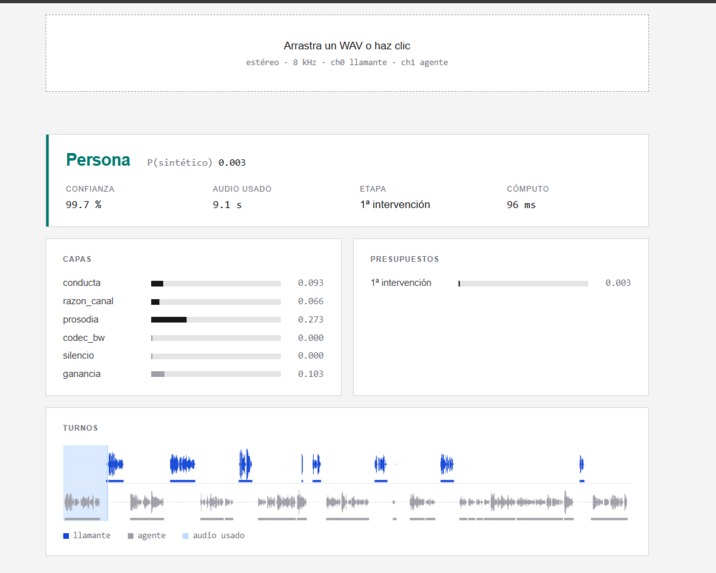Viewport: 716px width, 573px height.
Task: Click the 'llamante' legend label
Action: [x=92, y=535]
